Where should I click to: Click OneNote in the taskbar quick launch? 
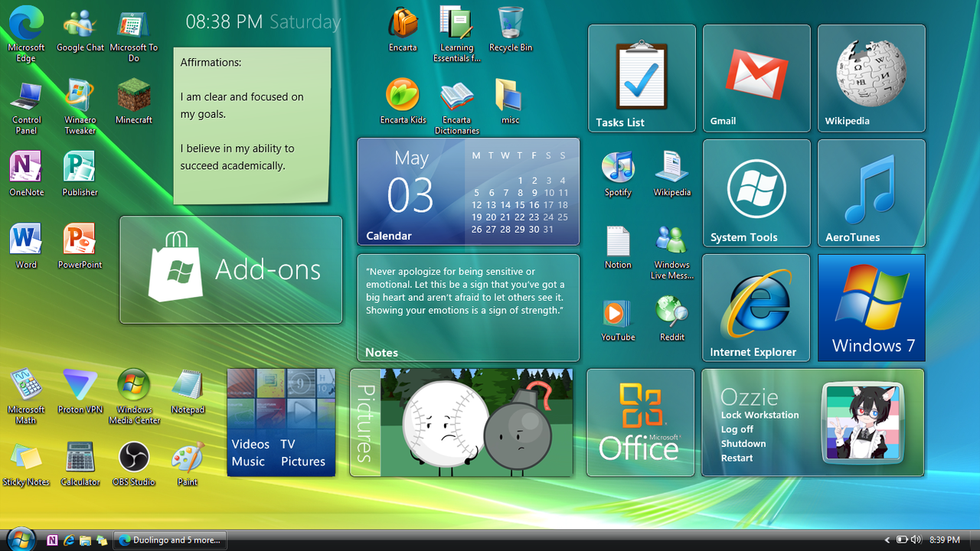coord(52,540)
